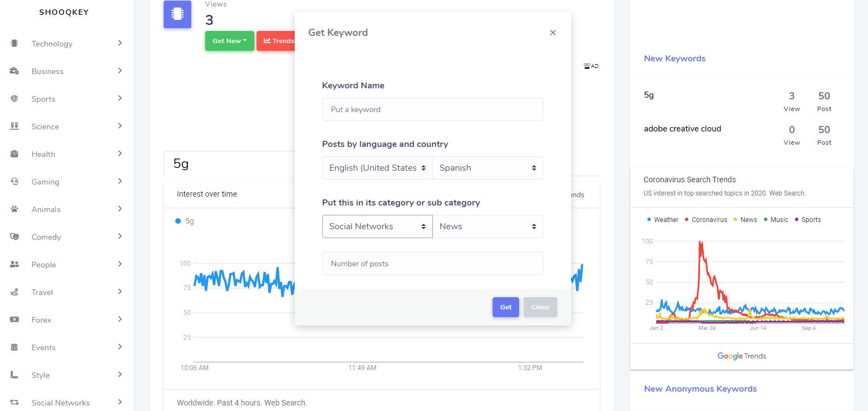Open the News sub category dropdown

(x=488, y=226)
